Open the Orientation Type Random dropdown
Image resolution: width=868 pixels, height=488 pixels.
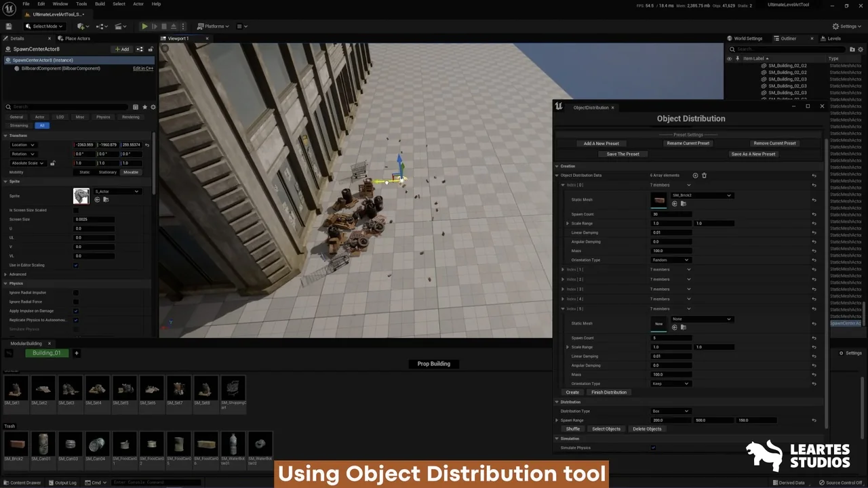671,260
